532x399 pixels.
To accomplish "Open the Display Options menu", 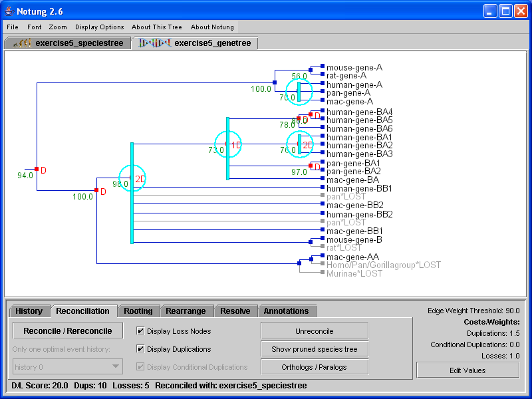I will [100, 27].
